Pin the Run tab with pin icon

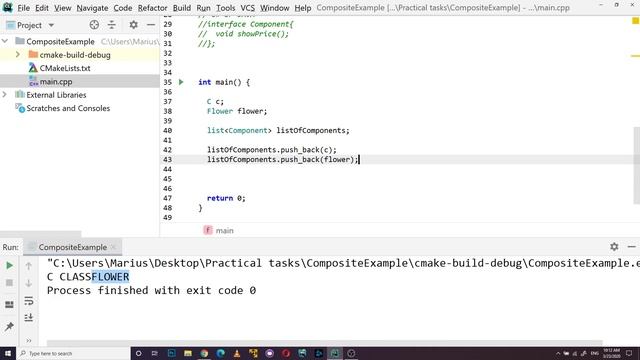[9, 326]
